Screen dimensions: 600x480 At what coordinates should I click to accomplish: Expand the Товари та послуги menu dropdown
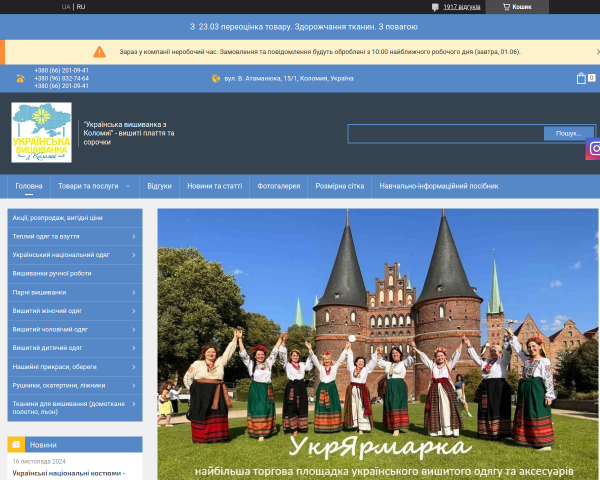pyautogui.click(x=94, y=186)
